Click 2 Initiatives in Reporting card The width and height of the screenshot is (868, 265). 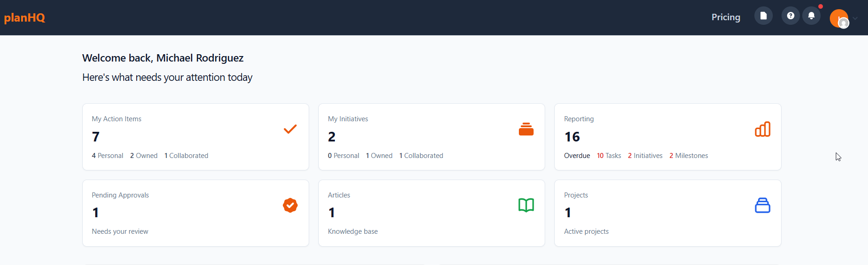(x=645, y=156)
